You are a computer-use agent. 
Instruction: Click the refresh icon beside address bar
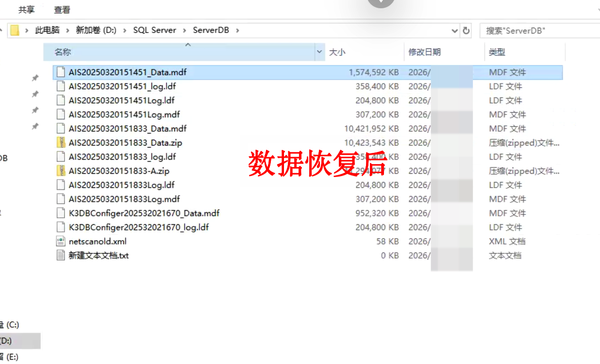tap(466, 31)
